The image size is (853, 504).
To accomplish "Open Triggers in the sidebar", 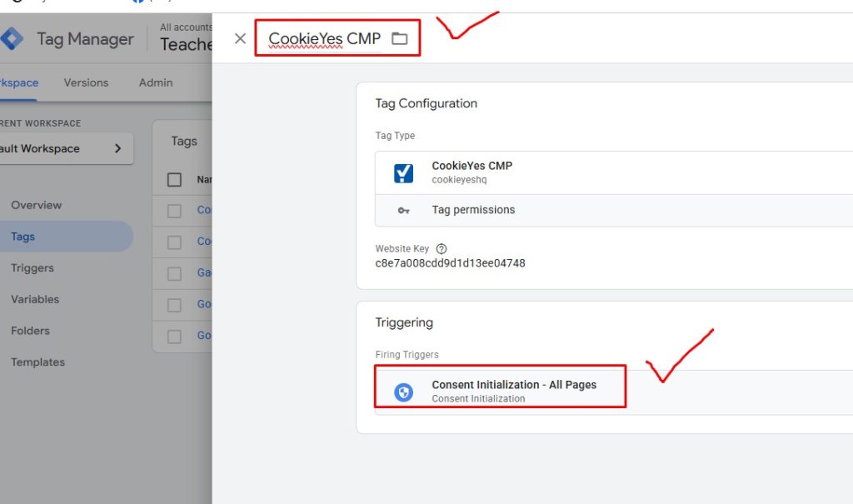I will [32, 268].
